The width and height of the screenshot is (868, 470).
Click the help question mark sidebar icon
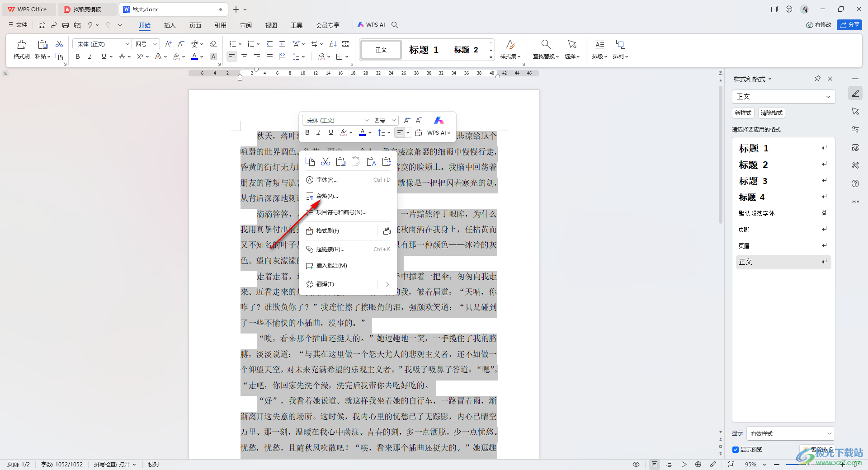coord(855,183)
